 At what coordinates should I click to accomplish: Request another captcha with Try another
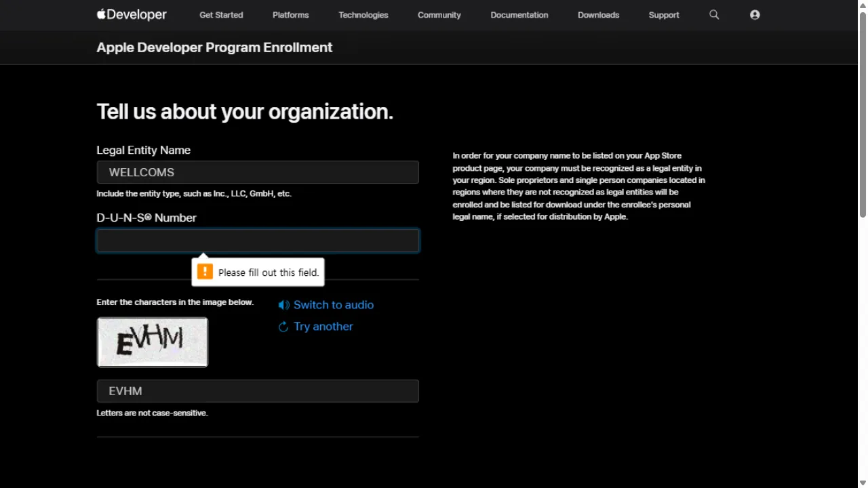pos(323,327)
